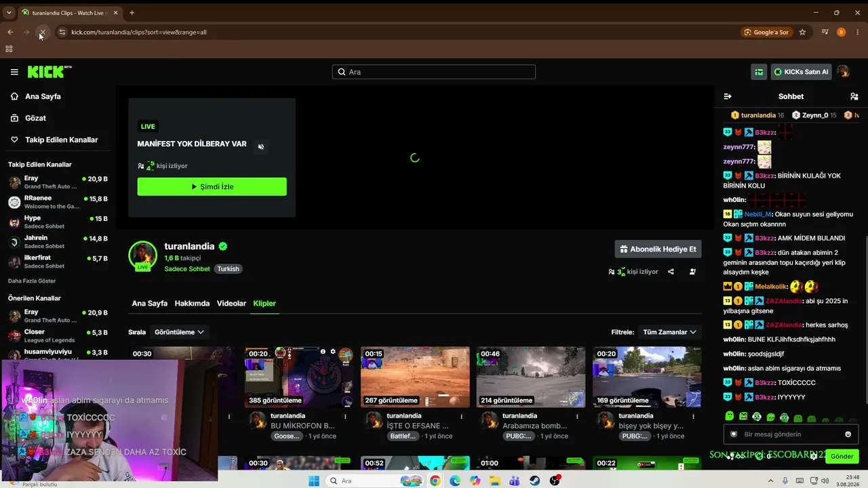Open the Kick hamburger menu
This screenshot has height=488, width=868.
14,72
